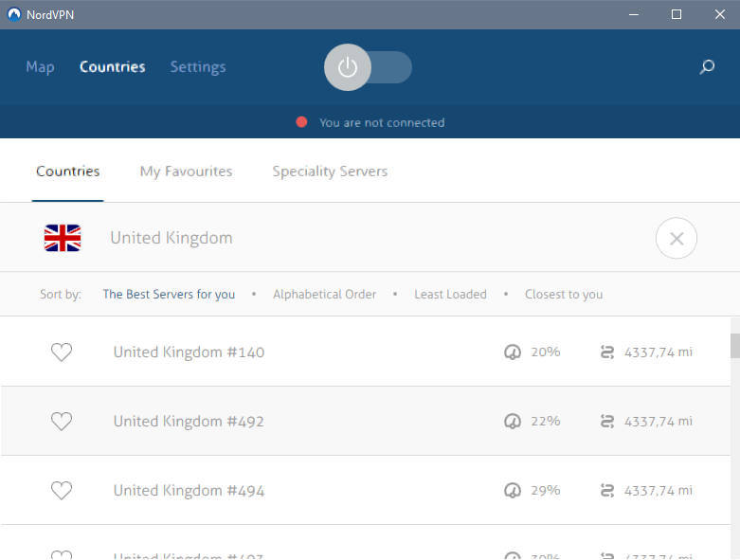This screenshot has width=740, height=560.
Task: Click the distance icon for #494
Action: coord(607,490)
